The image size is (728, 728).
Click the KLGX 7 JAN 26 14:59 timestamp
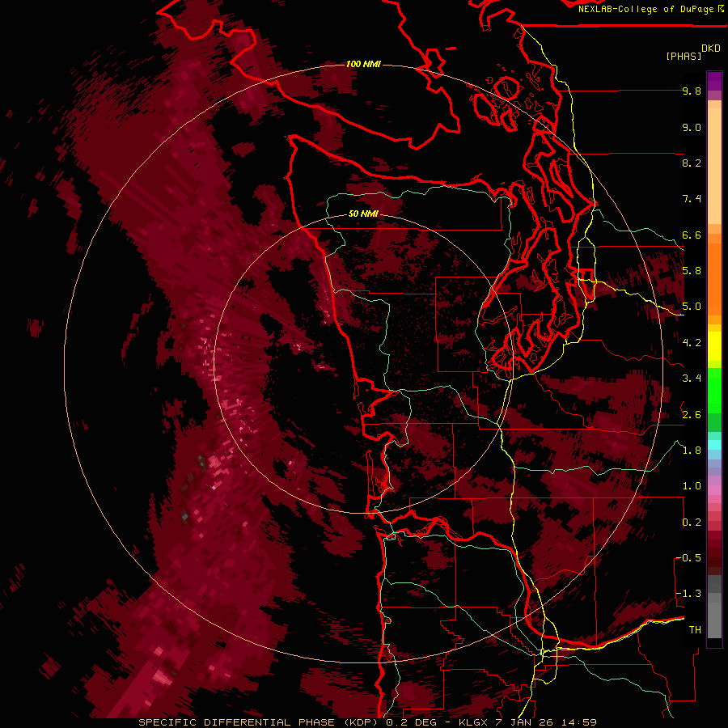[x=527, y=722]
